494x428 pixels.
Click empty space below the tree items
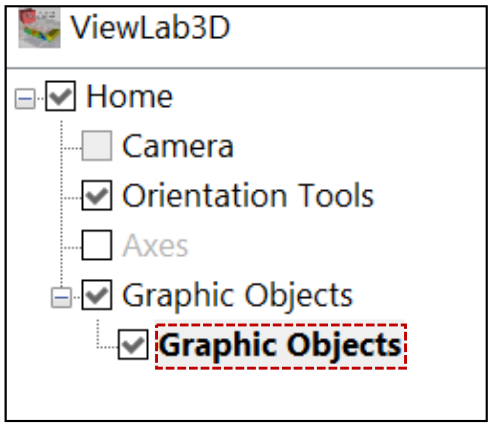[247, 395]
